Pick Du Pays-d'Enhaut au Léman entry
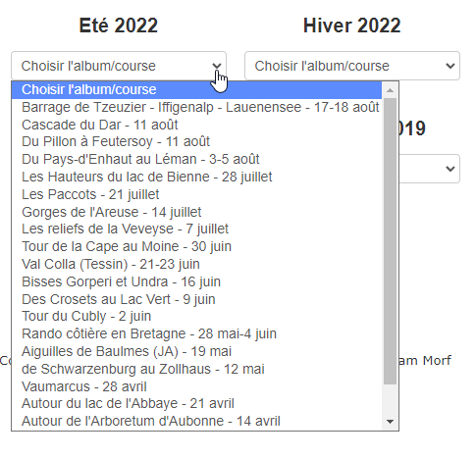 (x=196, y=160)
